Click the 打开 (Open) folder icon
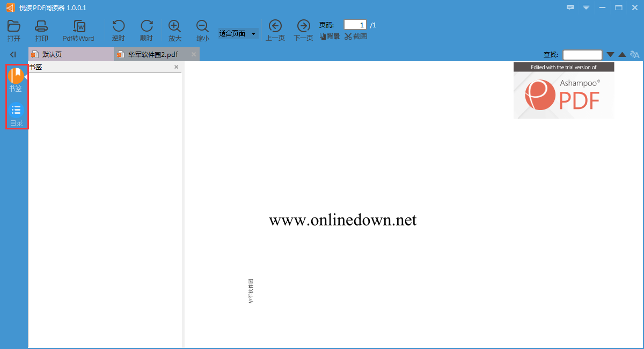This screenshot has height=349, width=644. coord(14,26)
